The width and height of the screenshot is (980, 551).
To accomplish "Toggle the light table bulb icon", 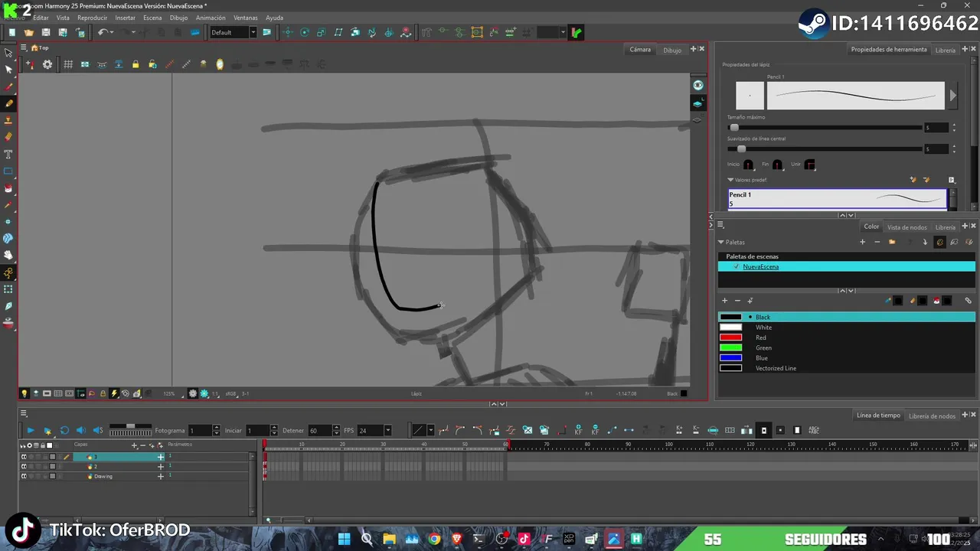I will 24,393.
